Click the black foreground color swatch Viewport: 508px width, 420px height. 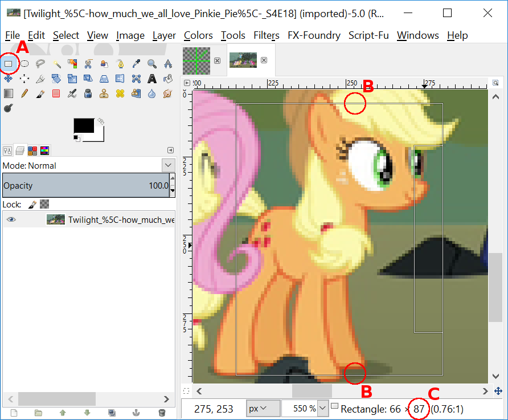coord(84,125)
